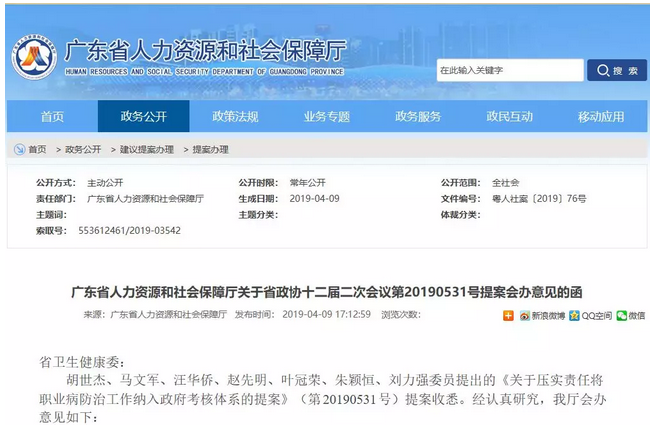The width and height of the screenshot is (655, 434).
Task: Click the orange plus share icon
Action: (508, 315)
